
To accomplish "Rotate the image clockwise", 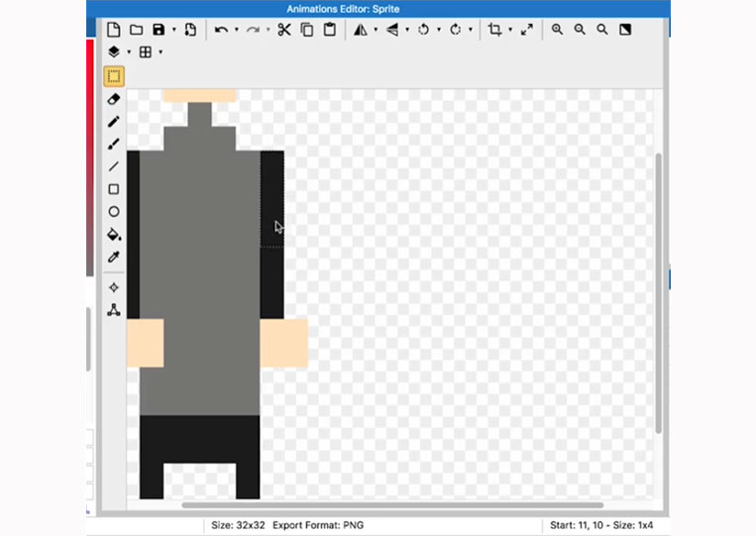I will pos(455,30).
